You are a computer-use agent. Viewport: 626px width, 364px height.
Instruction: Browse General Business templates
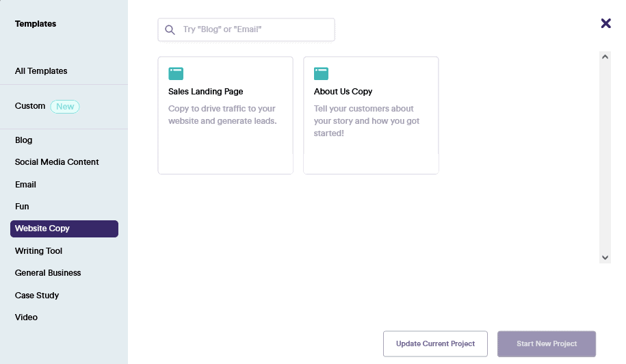click(48, 273)
